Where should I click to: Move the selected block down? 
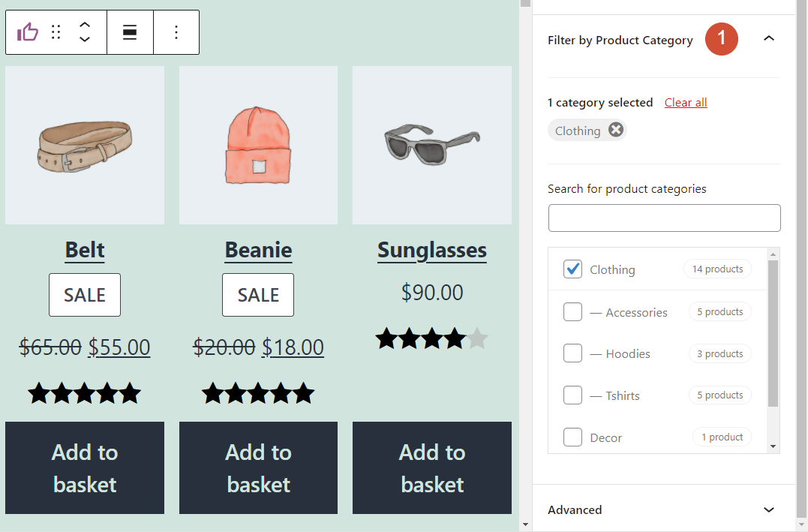(x=85, y=39)
